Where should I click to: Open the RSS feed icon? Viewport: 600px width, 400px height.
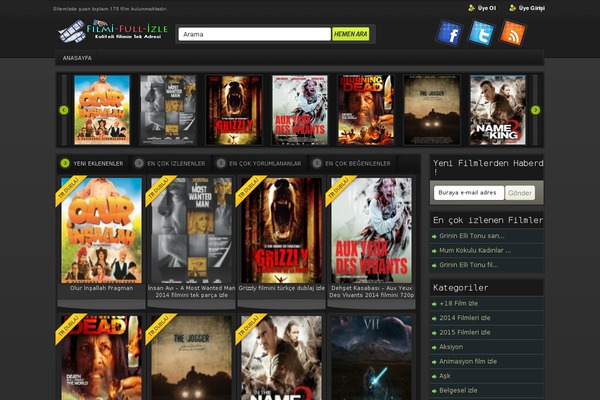[513, 33]
